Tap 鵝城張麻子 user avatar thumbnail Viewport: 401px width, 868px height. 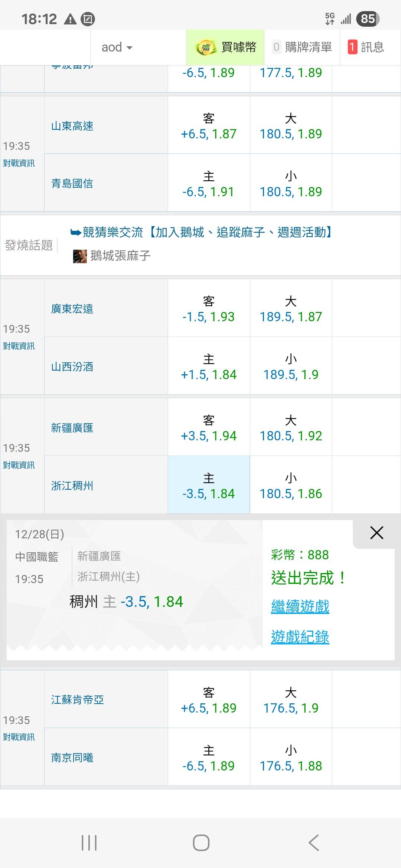point(80,256)
